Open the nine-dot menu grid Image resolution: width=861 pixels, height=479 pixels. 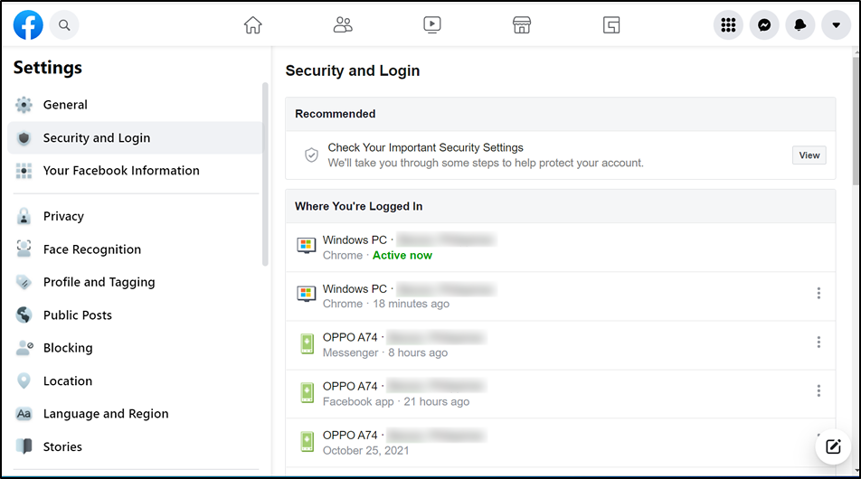728,25
